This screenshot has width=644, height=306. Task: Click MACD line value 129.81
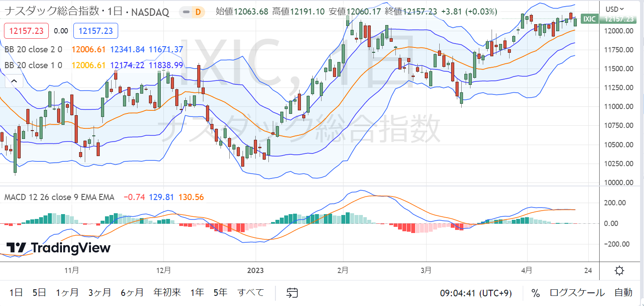[x=161, y=197]
